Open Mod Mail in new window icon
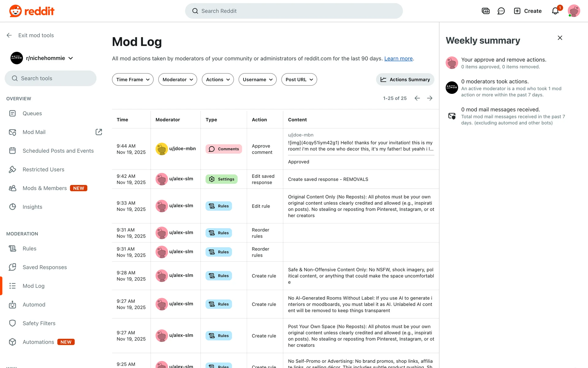The height and width of the screenshot is (368, 588). click(x=99, y=132)
